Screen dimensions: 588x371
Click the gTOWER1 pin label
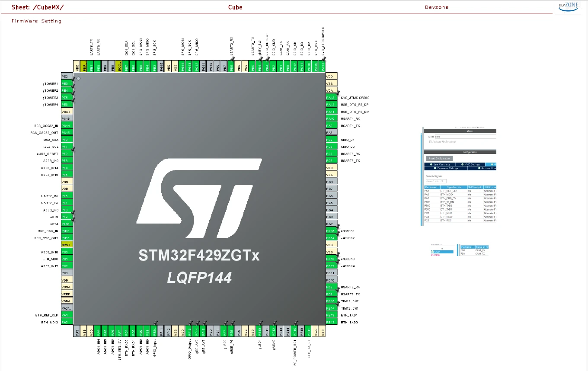point(50,83)
